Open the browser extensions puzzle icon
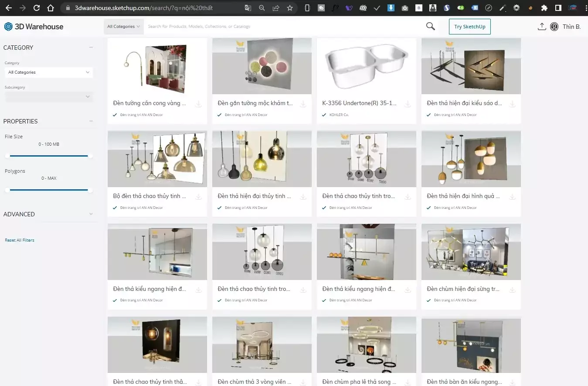The image size is (588, 386). point(544,7)
